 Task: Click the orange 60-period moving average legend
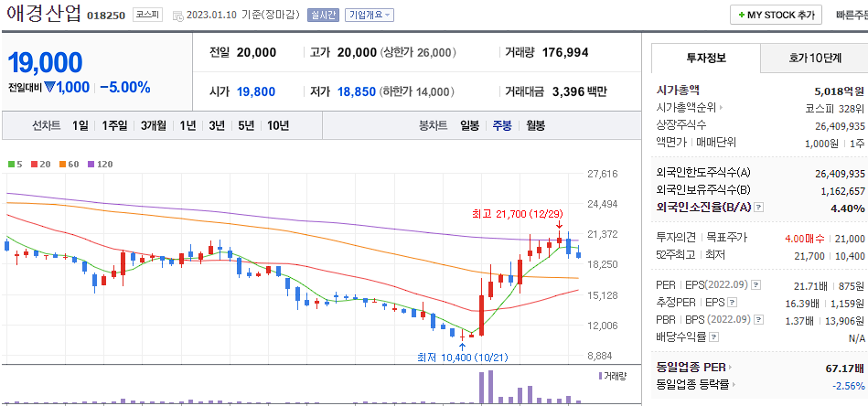click(x=70, y=165)
